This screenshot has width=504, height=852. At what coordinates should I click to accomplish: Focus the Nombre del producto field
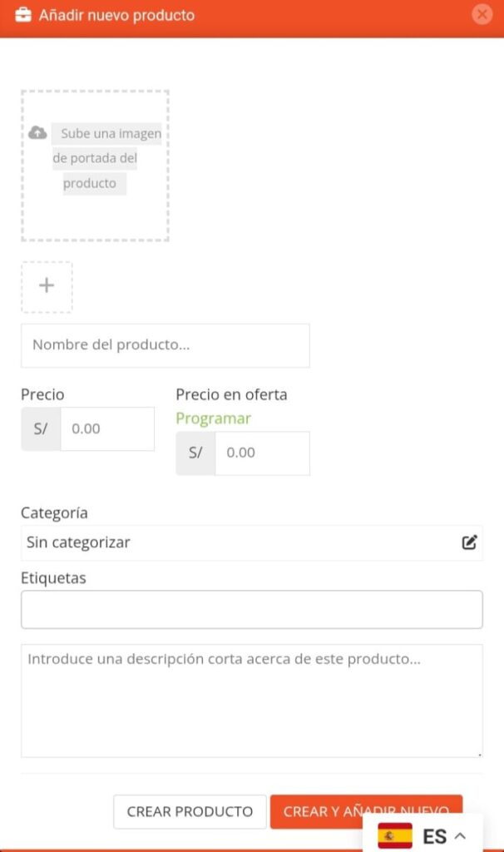point(166,345)
